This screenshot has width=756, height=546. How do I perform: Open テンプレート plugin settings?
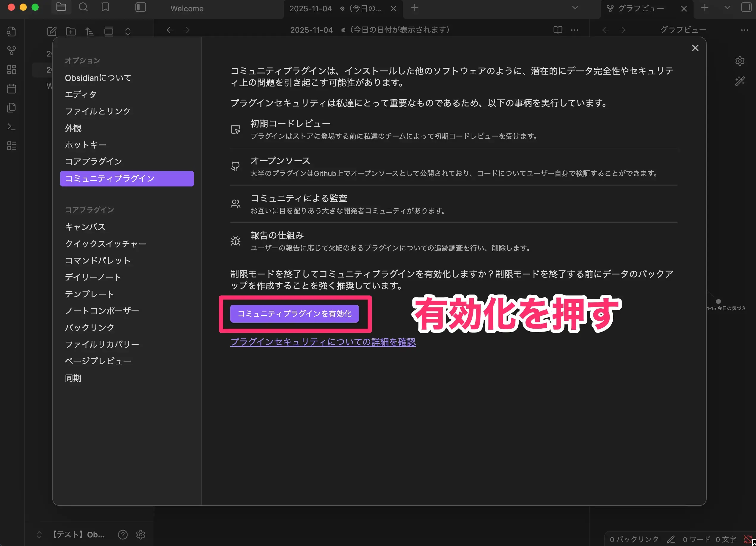click(x=127, y=294)
